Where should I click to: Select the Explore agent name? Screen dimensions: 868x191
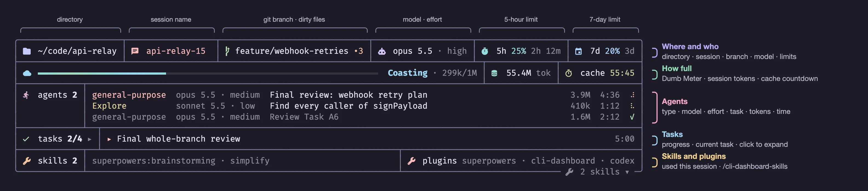tap(109, 106)
